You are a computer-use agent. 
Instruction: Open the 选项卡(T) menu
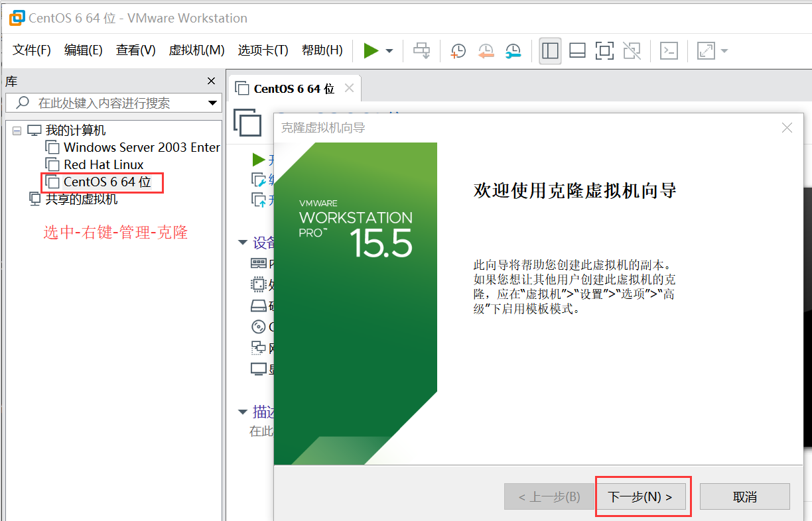(263, 50)
